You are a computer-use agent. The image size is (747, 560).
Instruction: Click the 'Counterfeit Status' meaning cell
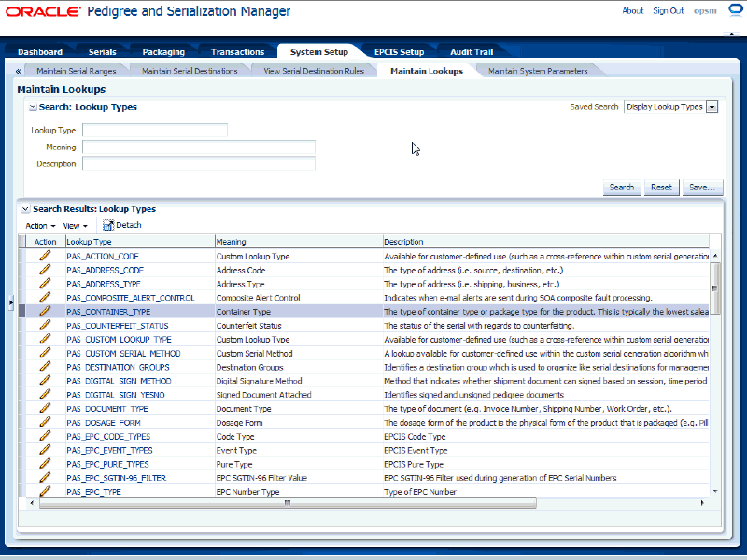[299, 326]
